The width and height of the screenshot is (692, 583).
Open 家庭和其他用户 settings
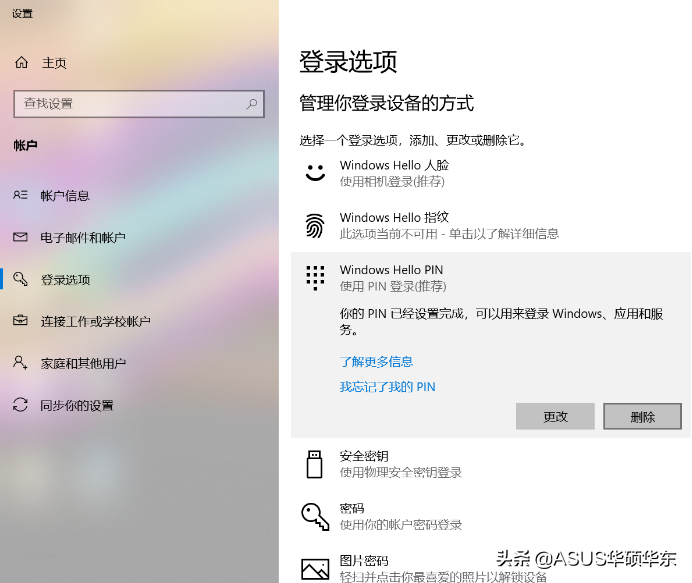click(x=83, y=363)
